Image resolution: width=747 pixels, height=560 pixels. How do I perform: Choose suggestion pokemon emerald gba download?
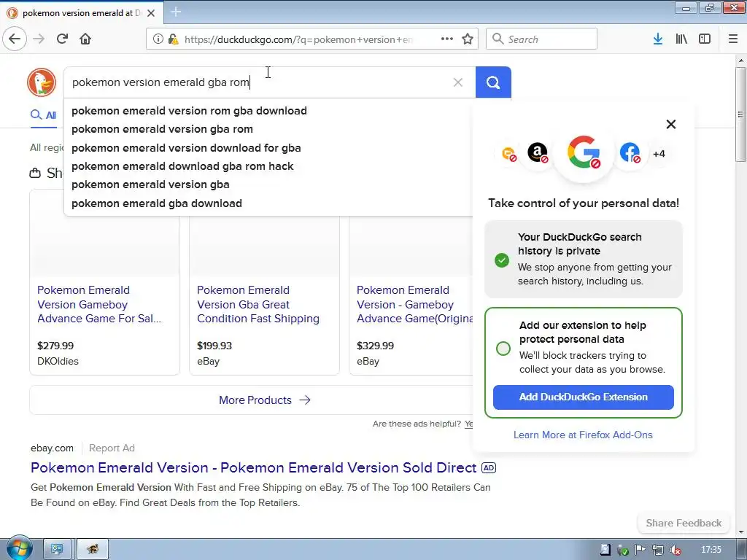pyautogui.click(x=157, y=203)
